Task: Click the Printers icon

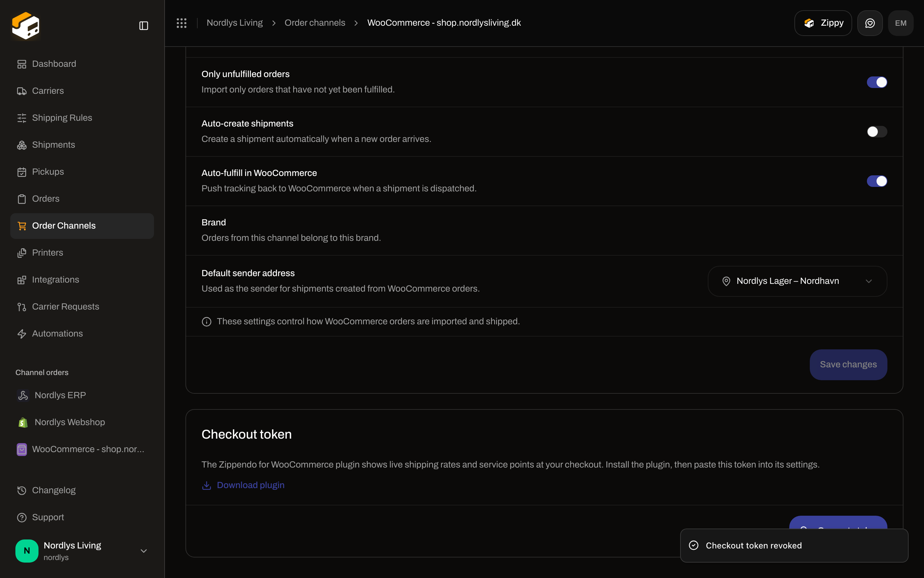Action: (x=22, y=253)
